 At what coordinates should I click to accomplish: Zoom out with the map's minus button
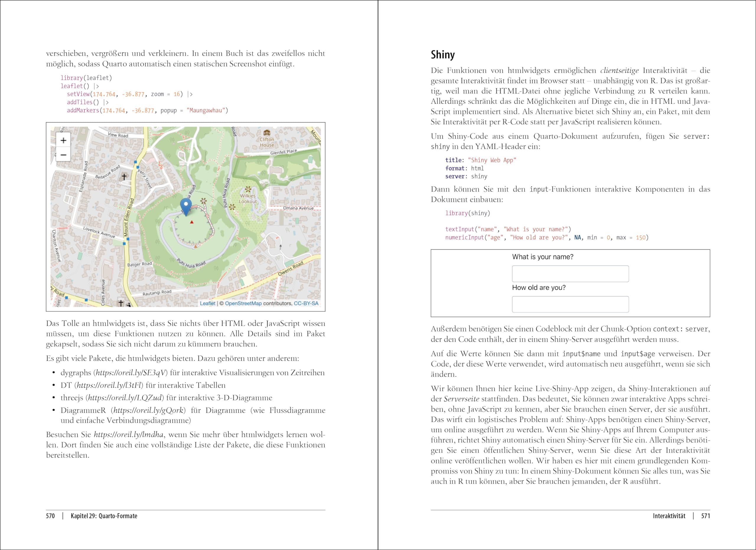(x=63, y=155)
